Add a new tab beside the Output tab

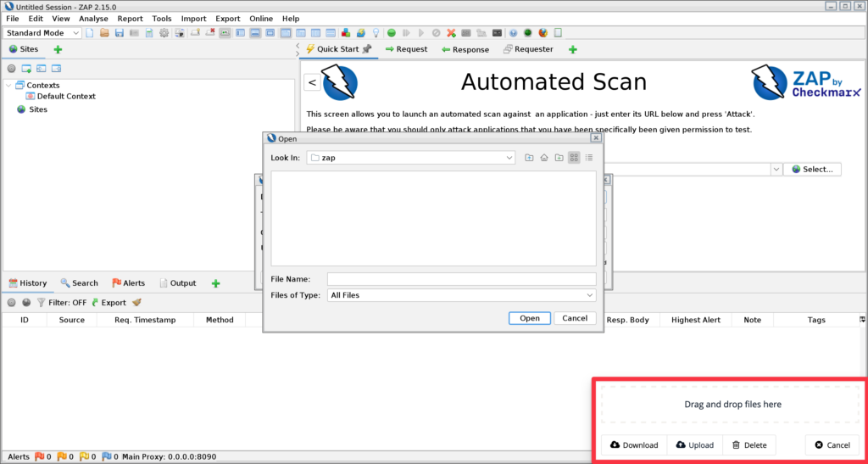click(x=216, y=283)
